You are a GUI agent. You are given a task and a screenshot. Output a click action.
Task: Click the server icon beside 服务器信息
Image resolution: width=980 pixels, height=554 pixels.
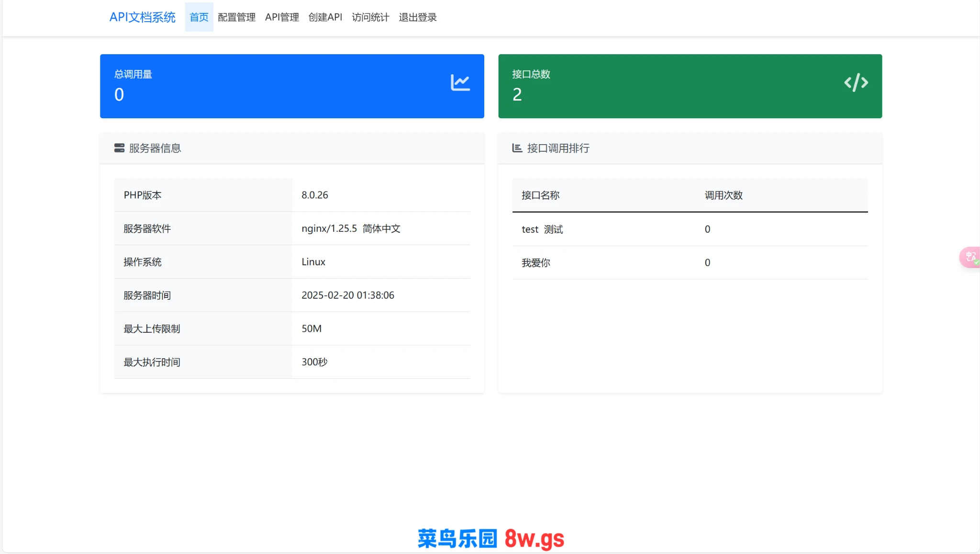point(119,148)
